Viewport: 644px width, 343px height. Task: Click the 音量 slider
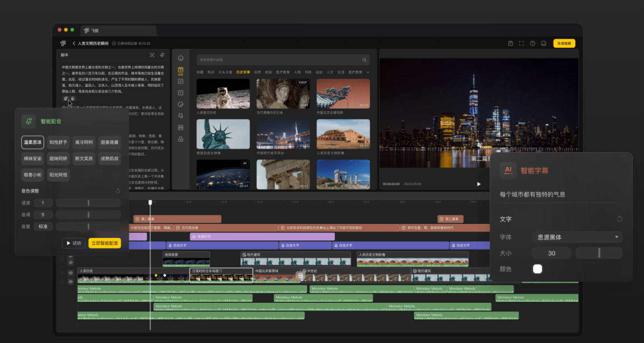[x=88, y=226]
